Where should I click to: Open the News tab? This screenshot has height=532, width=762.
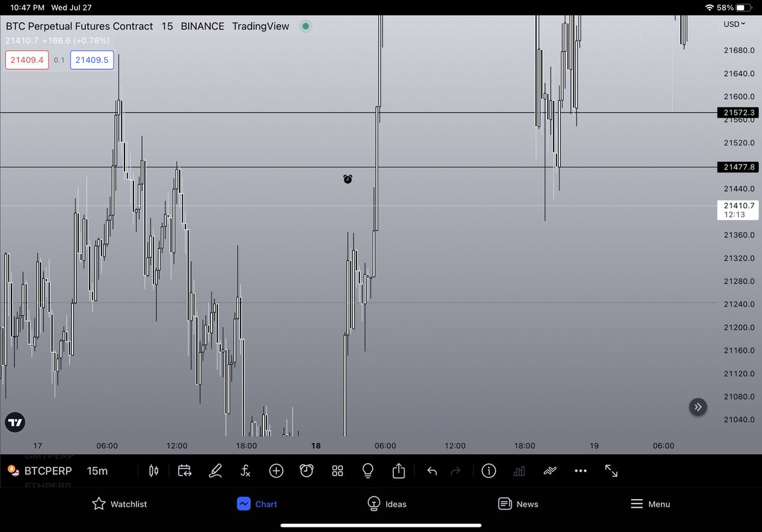518,504
